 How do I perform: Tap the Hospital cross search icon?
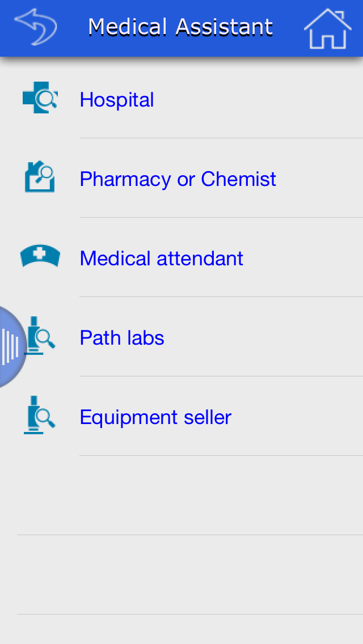(40, 98)
